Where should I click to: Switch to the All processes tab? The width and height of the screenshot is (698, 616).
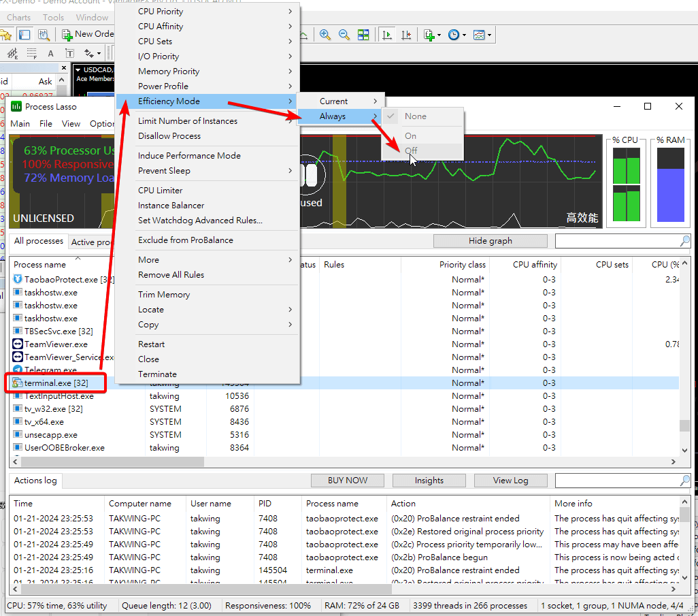[39, 241]
